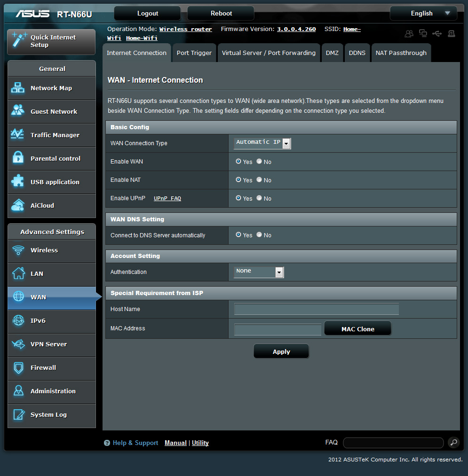This screenshot has height=476, width=468.
Task: Open the Guest Network menu item
Action: point(52,112)
